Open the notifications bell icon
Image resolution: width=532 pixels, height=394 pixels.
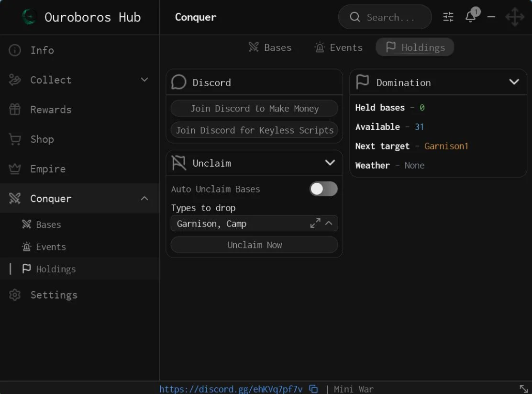[x=470, y=17]
